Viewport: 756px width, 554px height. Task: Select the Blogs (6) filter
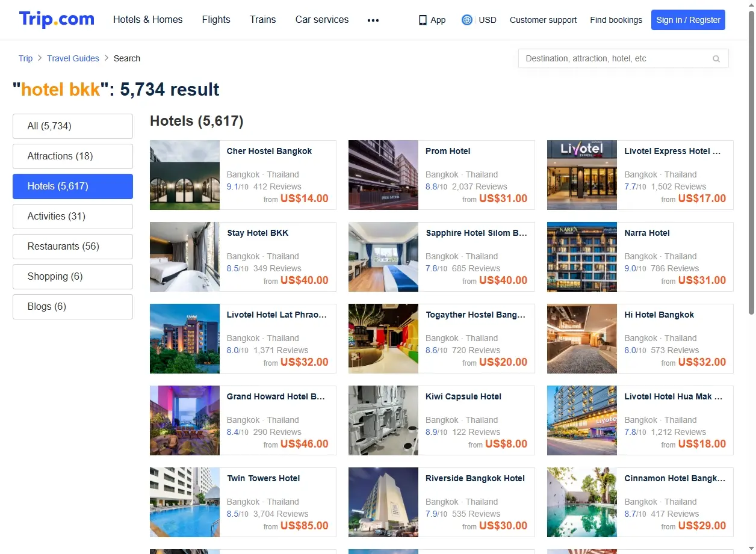point(73,307)
